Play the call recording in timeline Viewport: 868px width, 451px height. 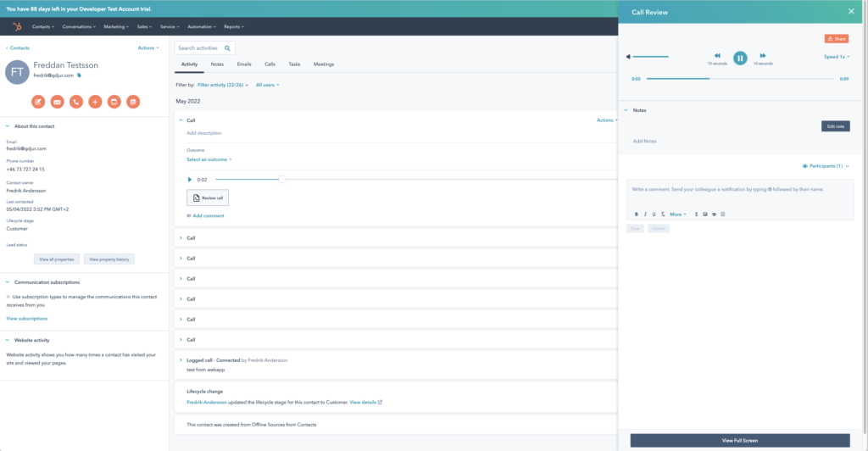coord(189,179)
